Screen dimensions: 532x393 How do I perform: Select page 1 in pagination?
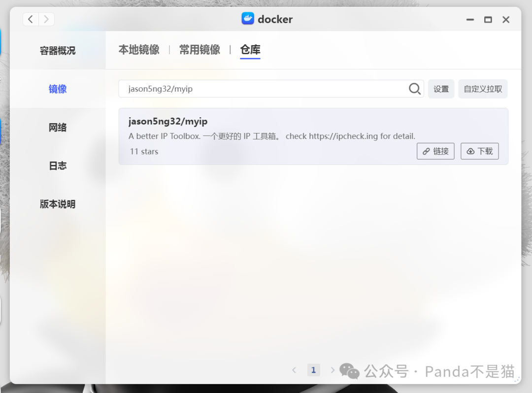[313, 370]
